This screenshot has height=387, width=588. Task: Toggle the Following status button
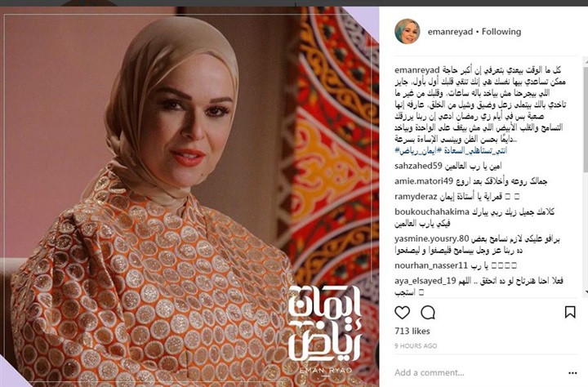pos(501,32)
